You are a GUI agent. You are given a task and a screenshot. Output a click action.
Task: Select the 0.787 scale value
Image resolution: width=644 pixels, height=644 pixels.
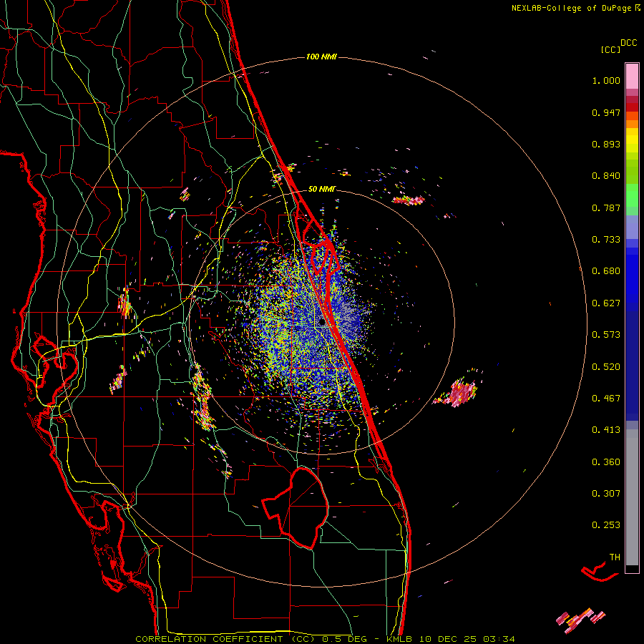coord(606,208)
